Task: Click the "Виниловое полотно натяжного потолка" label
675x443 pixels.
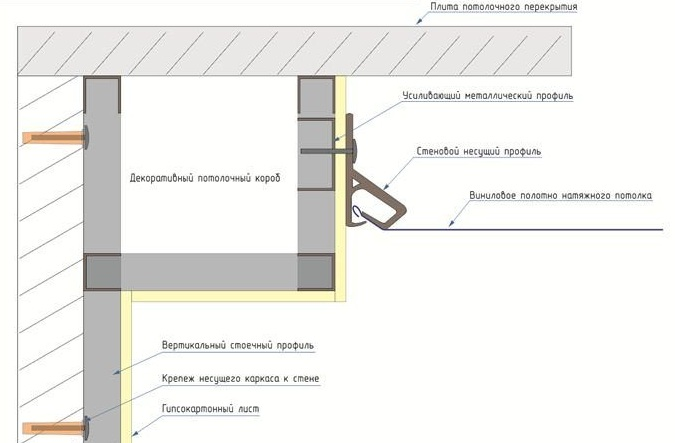Action: point(560,195)
